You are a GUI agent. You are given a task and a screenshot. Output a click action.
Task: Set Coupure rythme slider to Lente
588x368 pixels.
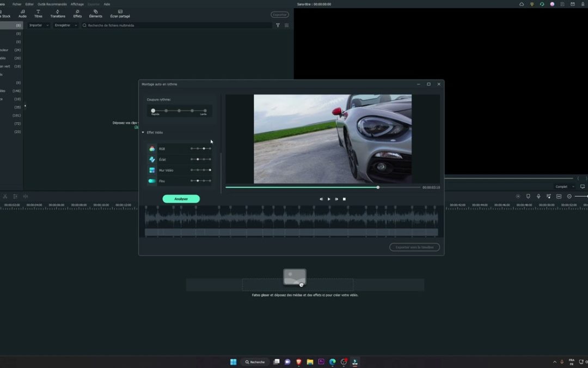205,111
